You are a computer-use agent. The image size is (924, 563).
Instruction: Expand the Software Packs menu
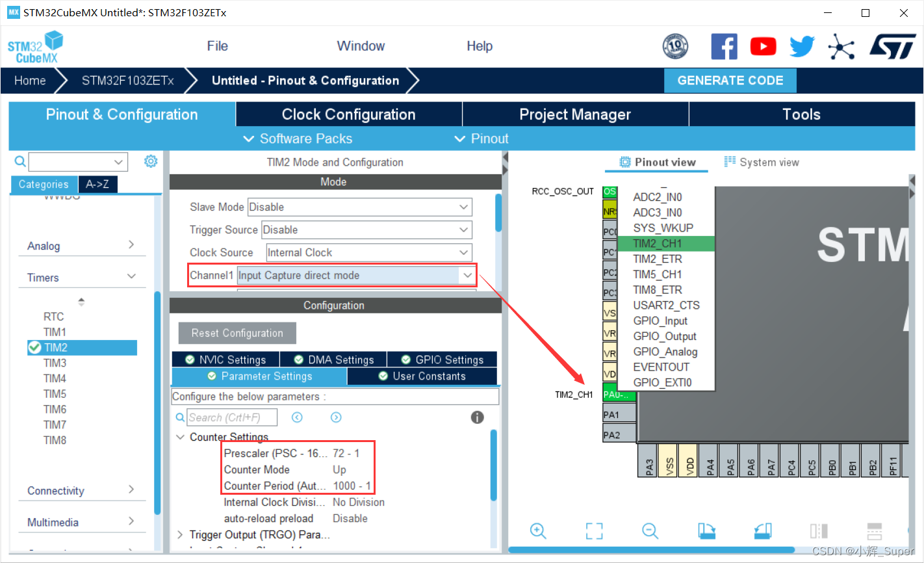(298, 138)
